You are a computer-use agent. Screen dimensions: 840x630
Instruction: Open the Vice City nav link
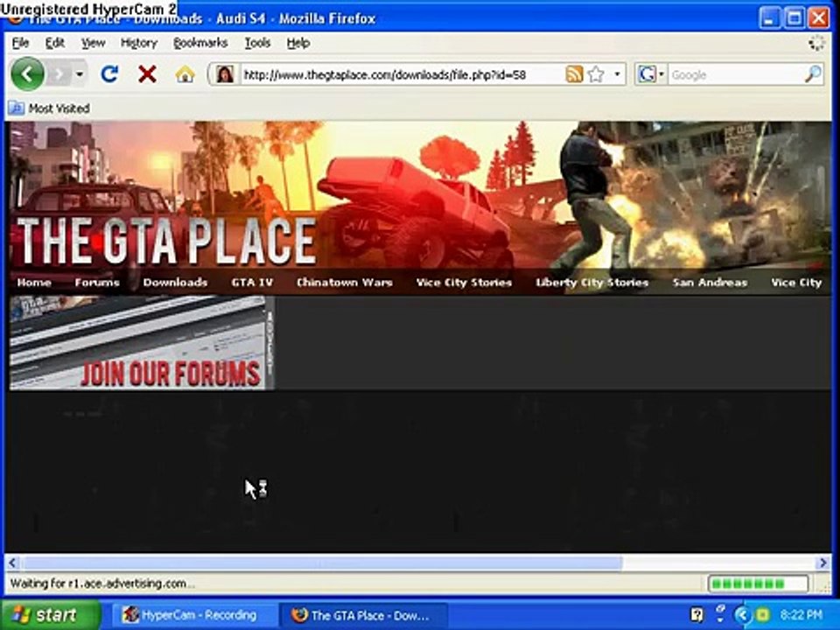point(796,283)
